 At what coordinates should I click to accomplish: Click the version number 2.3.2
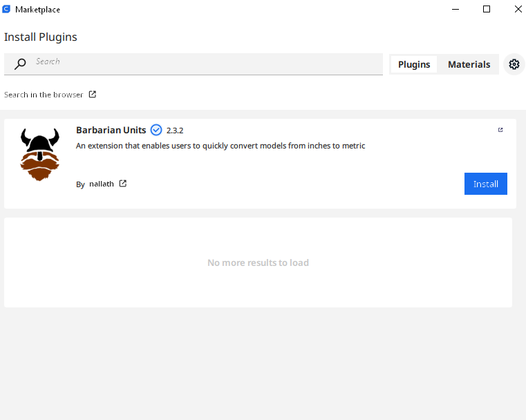coord(175,131)
